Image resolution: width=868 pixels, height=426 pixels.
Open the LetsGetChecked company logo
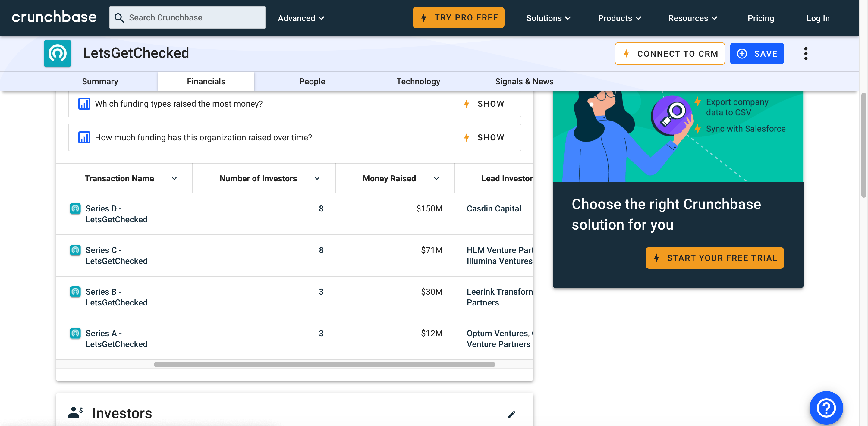57,53
